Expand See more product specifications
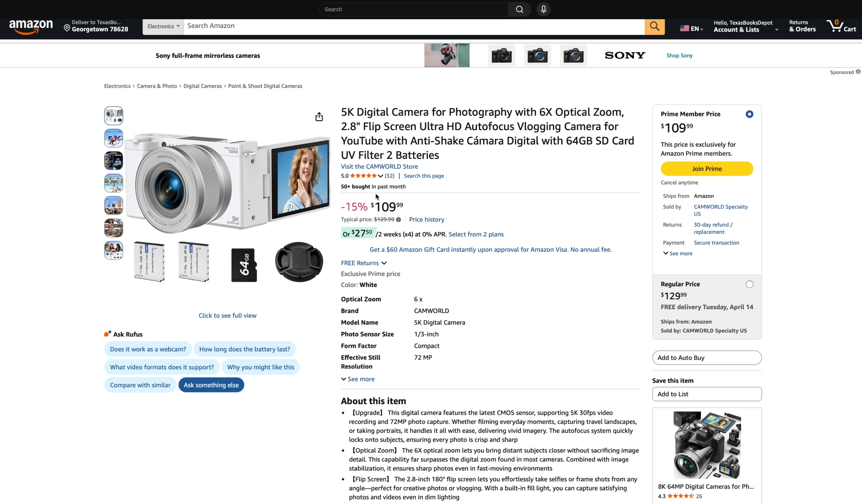 358,379
